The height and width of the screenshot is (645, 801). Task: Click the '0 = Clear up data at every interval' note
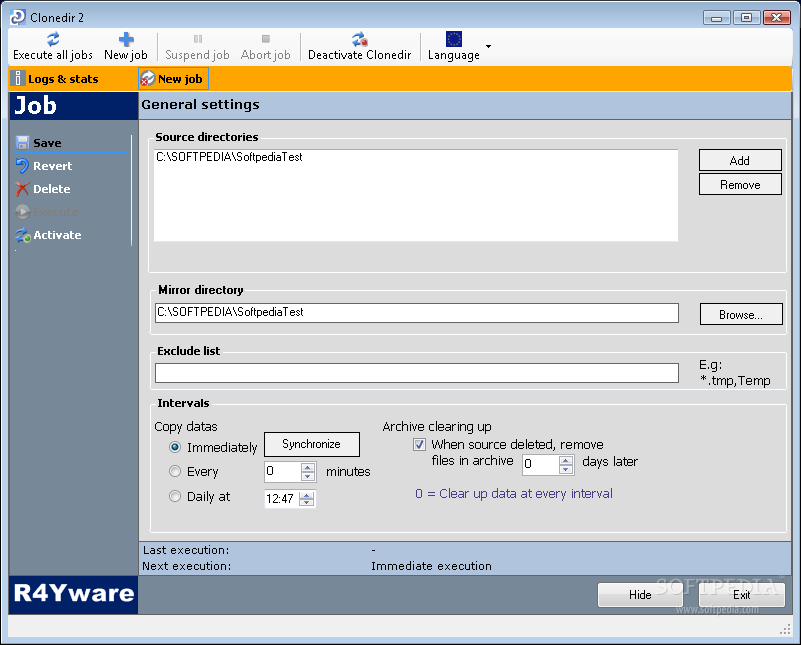click(x=513, y=493)
